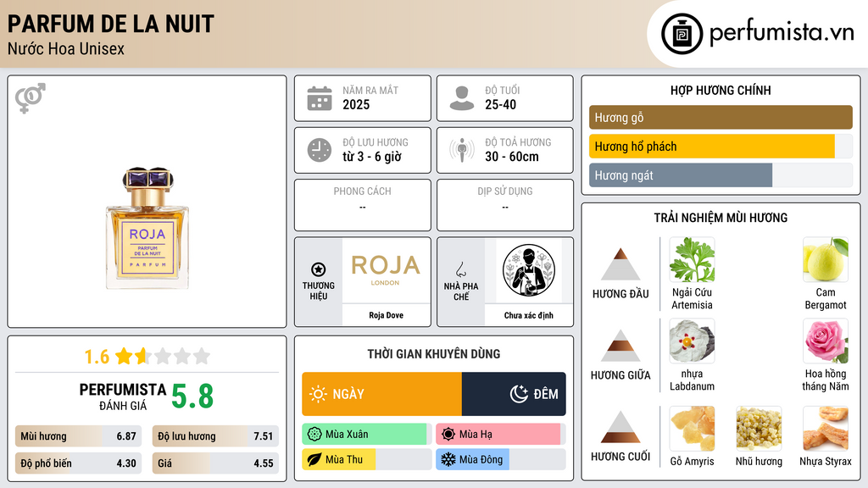Click the perfumer illustration avatar

click(x=529, y=270)
